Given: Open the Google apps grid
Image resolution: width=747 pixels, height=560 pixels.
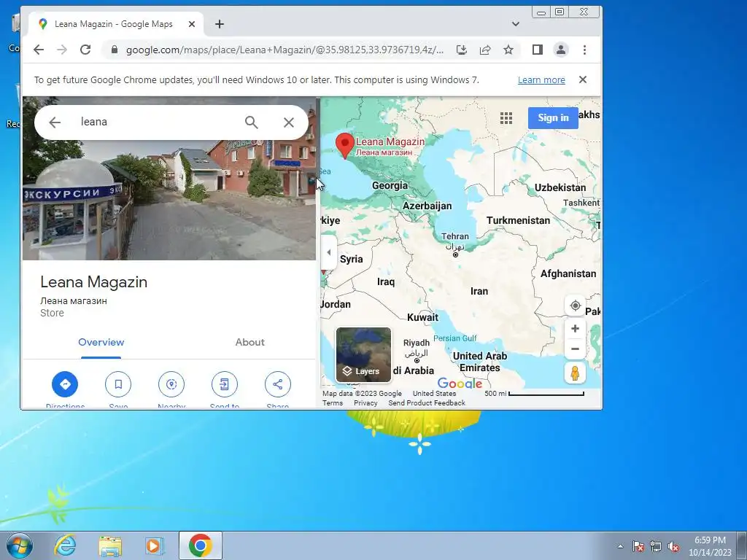Looking at the screenshot, I should [506, 118].
